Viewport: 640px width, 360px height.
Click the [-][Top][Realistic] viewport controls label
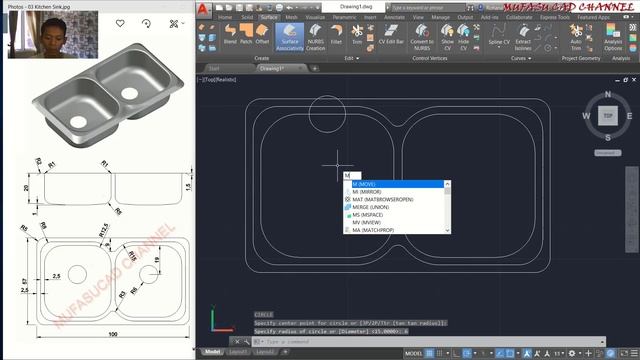(217, 80)
